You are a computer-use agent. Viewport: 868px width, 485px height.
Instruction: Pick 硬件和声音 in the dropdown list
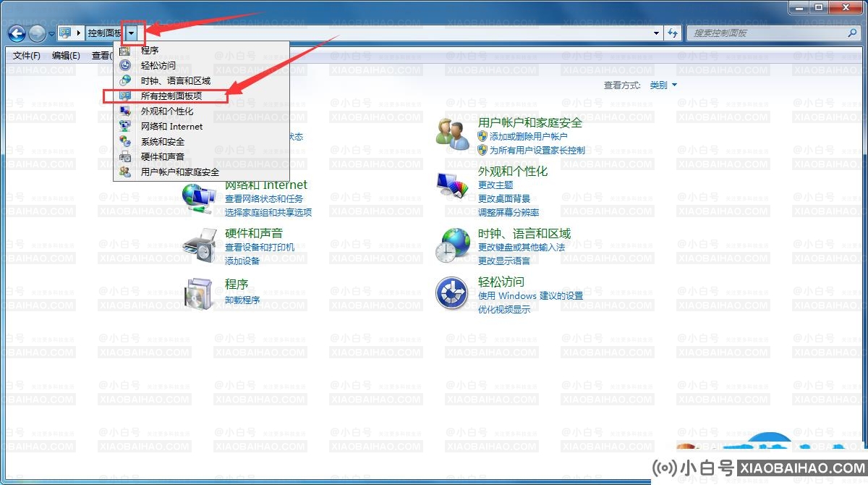pyautogui.click(x=202, y=156)
